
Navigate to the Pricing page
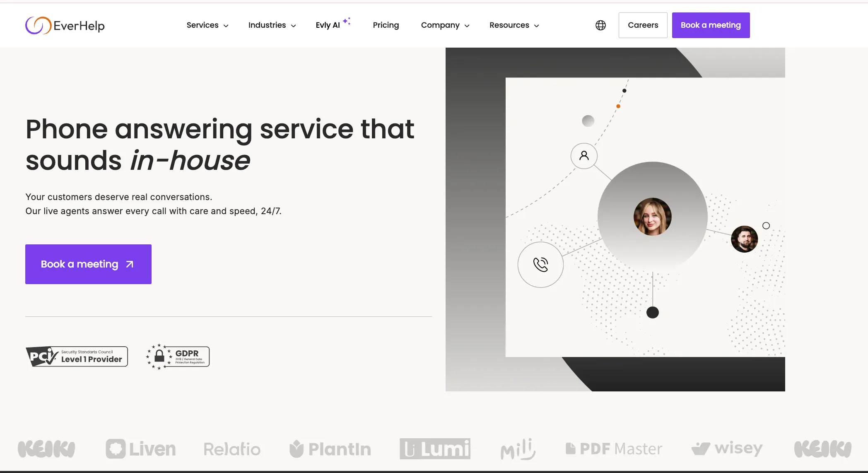[x=386, y=25]
